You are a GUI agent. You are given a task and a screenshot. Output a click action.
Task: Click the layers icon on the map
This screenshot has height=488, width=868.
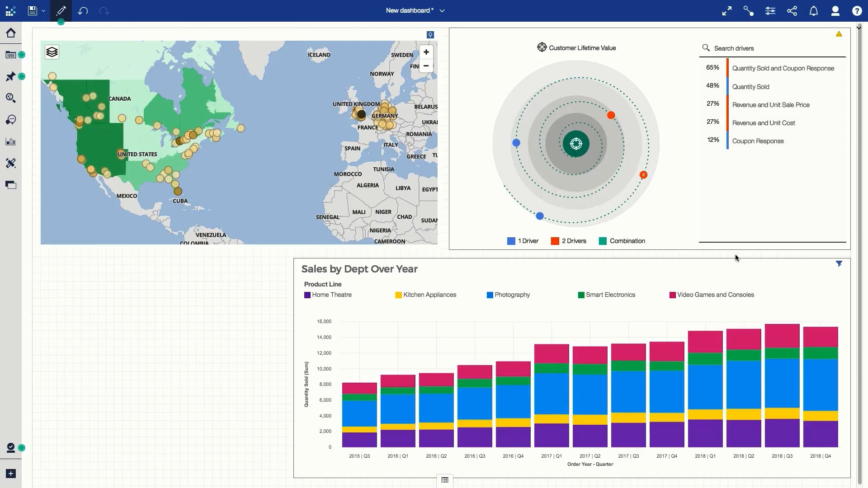point(52,52)
